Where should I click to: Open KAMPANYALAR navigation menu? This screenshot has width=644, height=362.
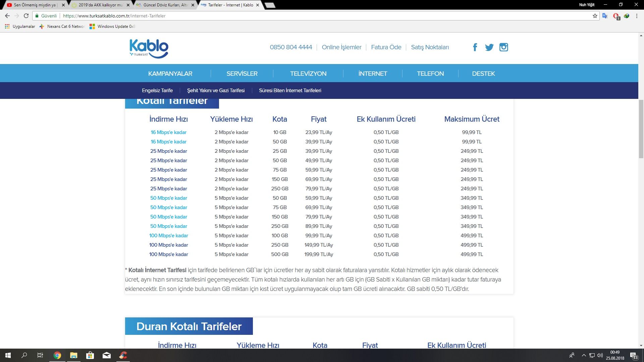[x=170, y=73]
